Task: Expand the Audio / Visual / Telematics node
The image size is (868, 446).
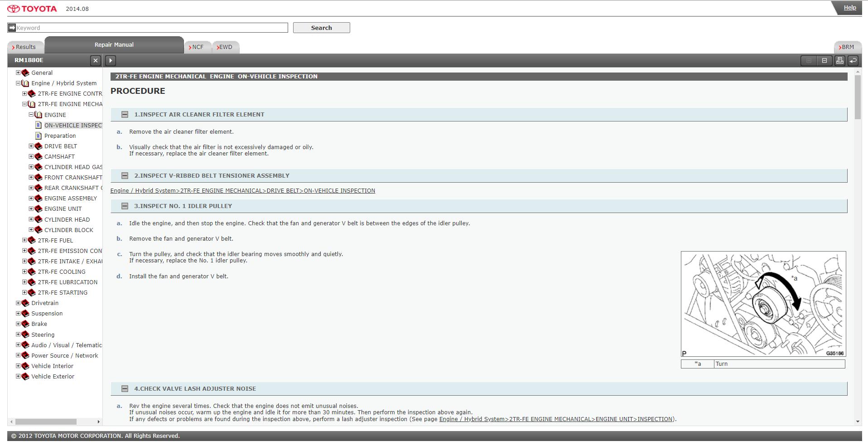Action: click(18, 345)
